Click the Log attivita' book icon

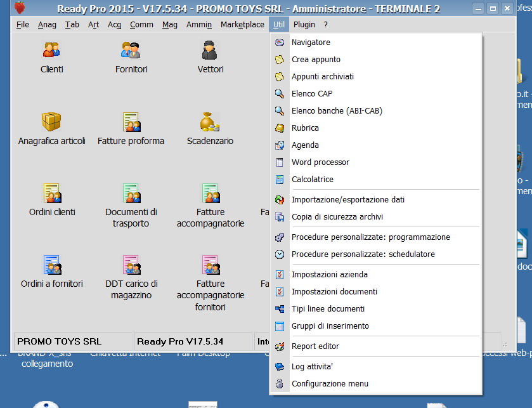(x=280, y=367)
